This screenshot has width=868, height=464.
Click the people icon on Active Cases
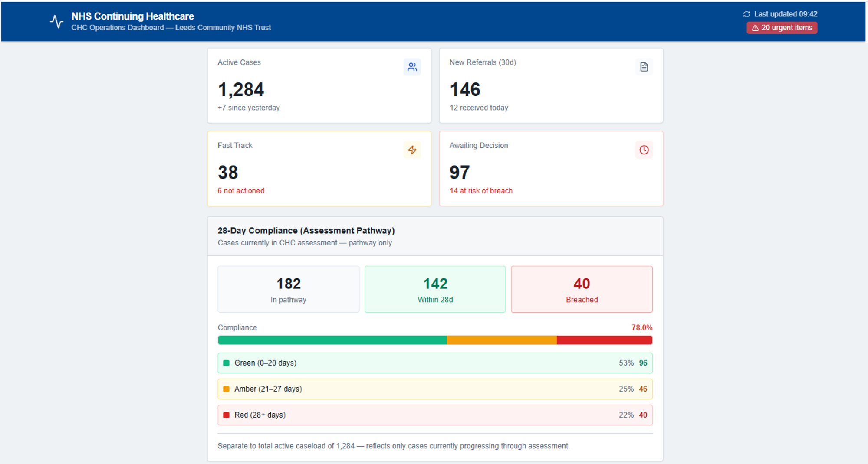[412, 67]
